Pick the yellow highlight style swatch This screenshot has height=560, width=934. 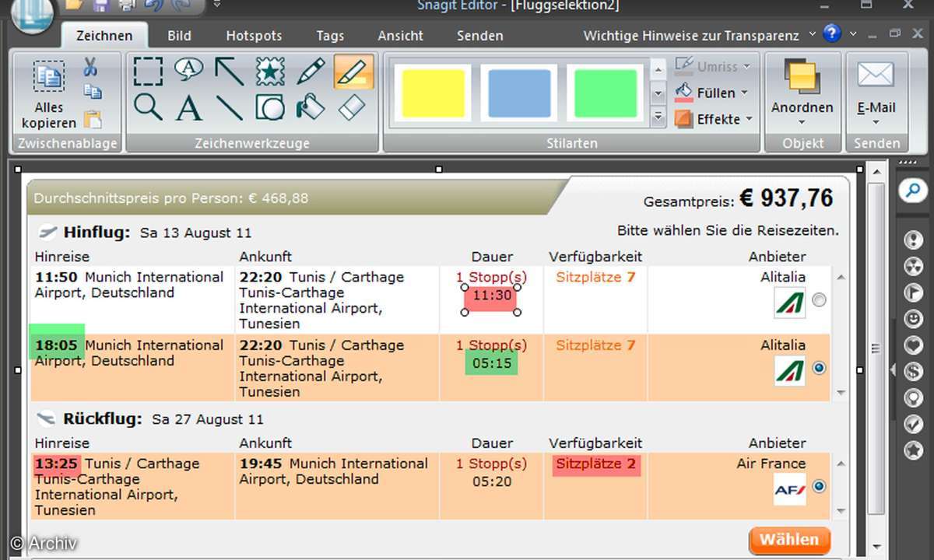pyautogui.click(x=433, y=93)
